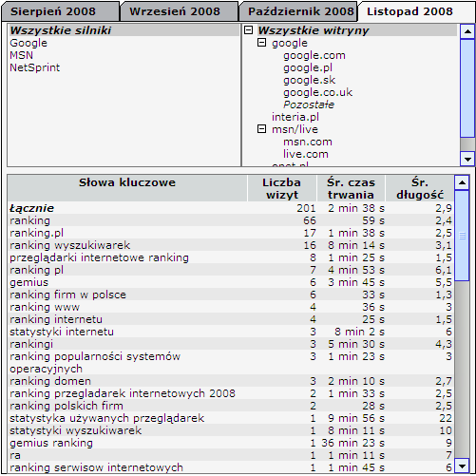This screenshot has height=476, width=476.
Task: Click total visits value 201
Action: [x=306, y=208]
